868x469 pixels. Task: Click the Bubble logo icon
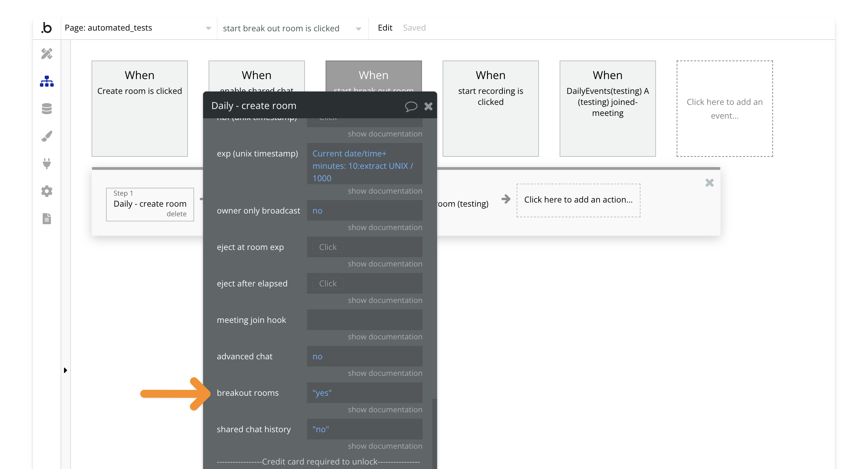tap(46, 28)
